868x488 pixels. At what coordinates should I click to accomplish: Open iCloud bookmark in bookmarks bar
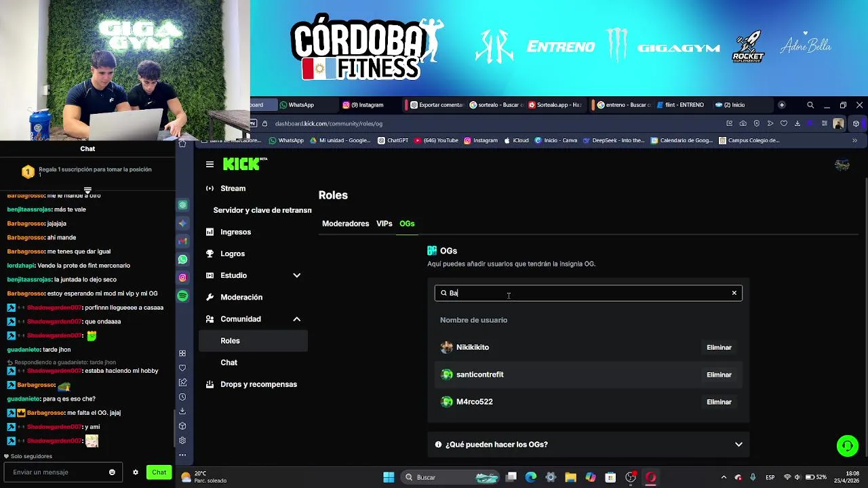[516, 140]
